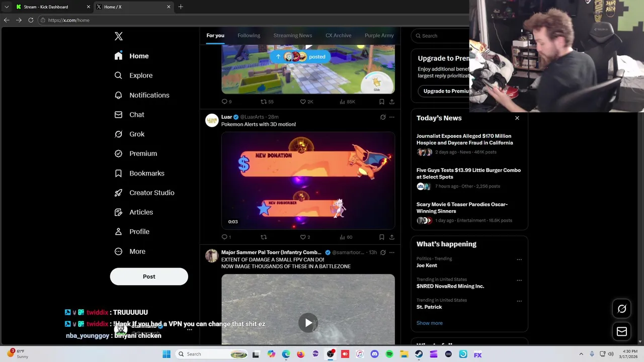Open Premium in sidebar
The height and width of the screenshot is (362, 644).
136,153
